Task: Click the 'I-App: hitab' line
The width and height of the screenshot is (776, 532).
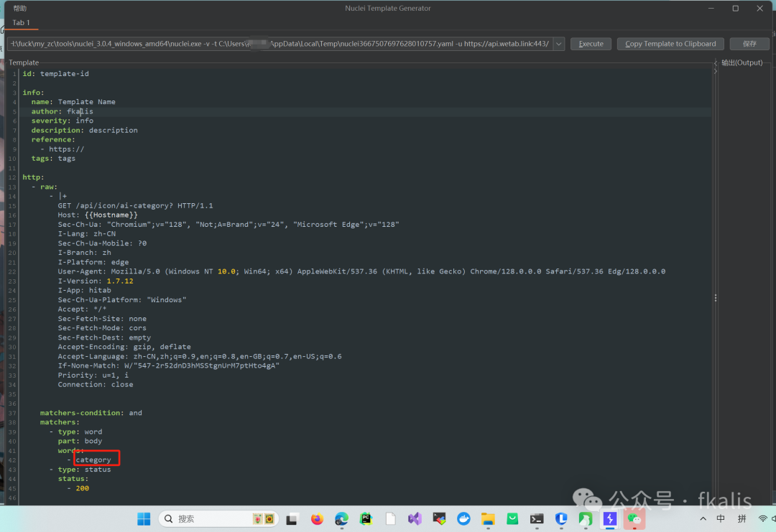Action: pos(84,290)
